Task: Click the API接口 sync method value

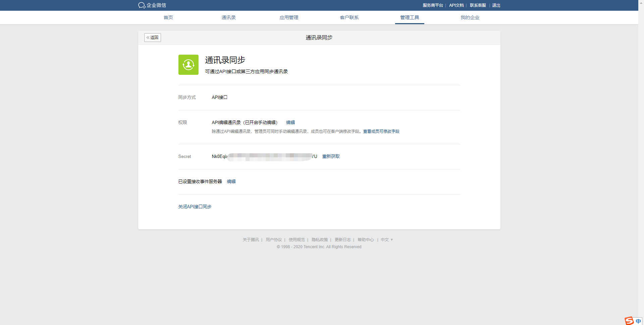Action: (220, 97)
